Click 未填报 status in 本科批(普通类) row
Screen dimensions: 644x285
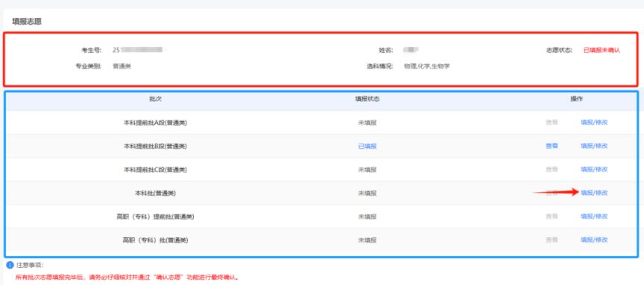pos(367,193)
